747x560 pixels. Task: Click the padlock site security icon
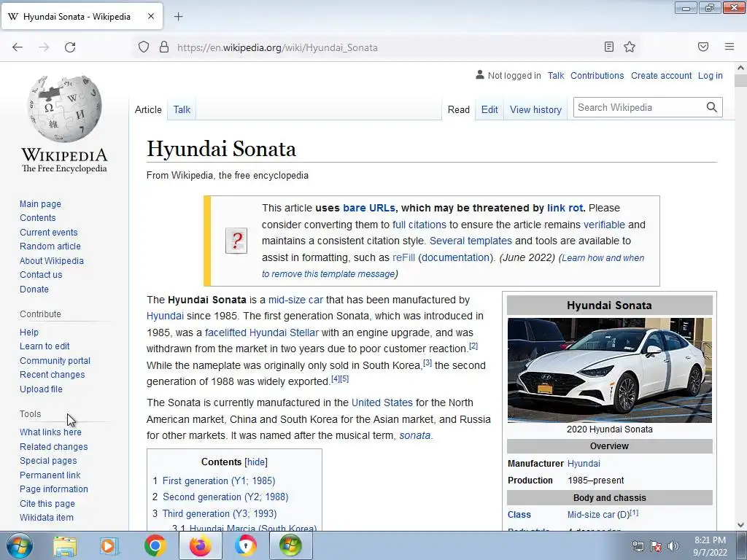pos(164,47)
